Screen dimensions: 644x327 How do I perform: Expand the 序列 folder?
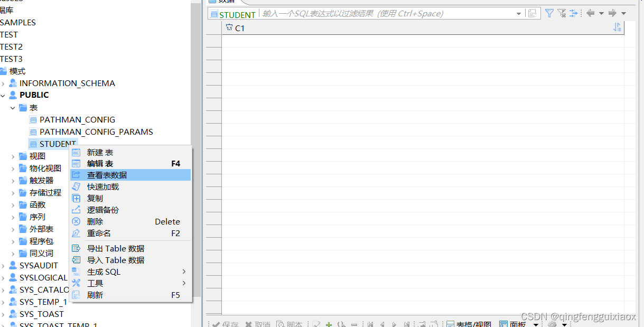[x=13, y=217]
